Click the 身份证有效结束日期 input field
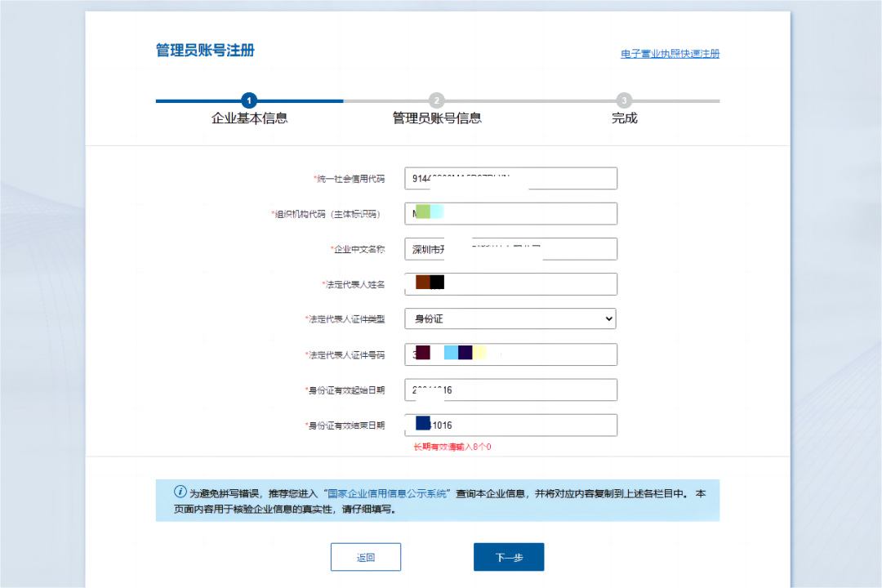The height and width of the screenshot is (588, 882). [510, 425]
